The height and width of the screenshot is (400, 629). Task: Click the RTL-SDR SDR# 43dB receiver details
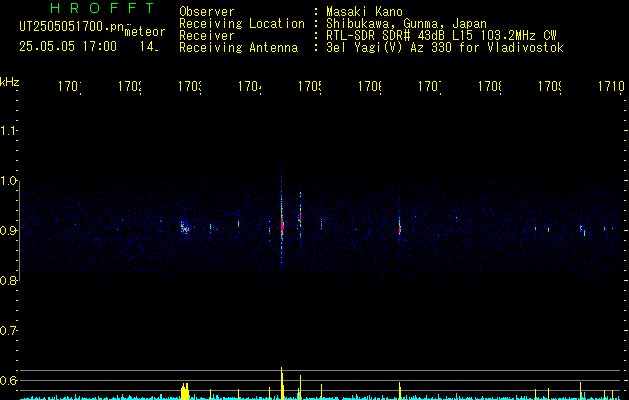pyautogui.click(x=441, y=36)
